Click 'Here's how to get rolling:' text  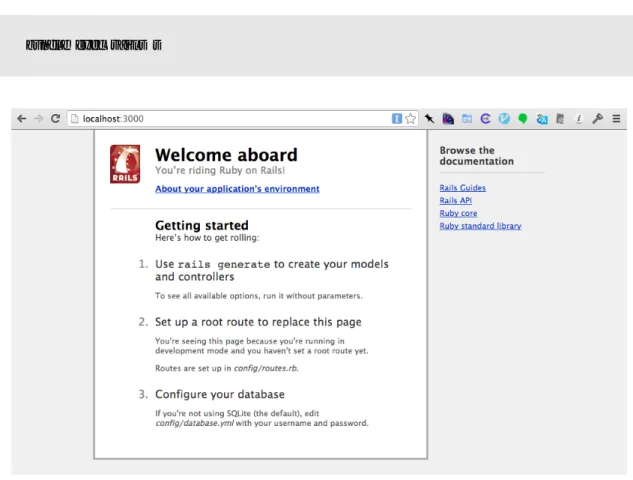click(208, 238)
